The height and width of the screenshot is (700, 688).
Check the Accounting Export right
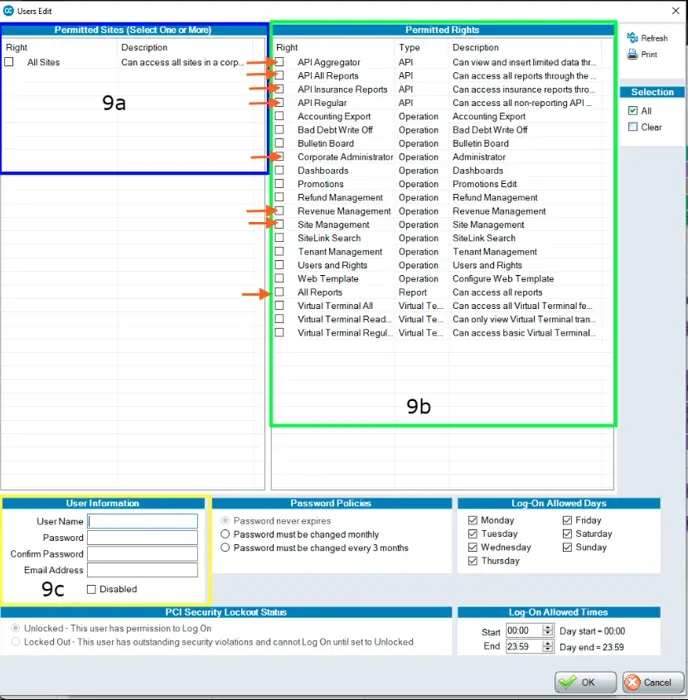coord(279,116)
